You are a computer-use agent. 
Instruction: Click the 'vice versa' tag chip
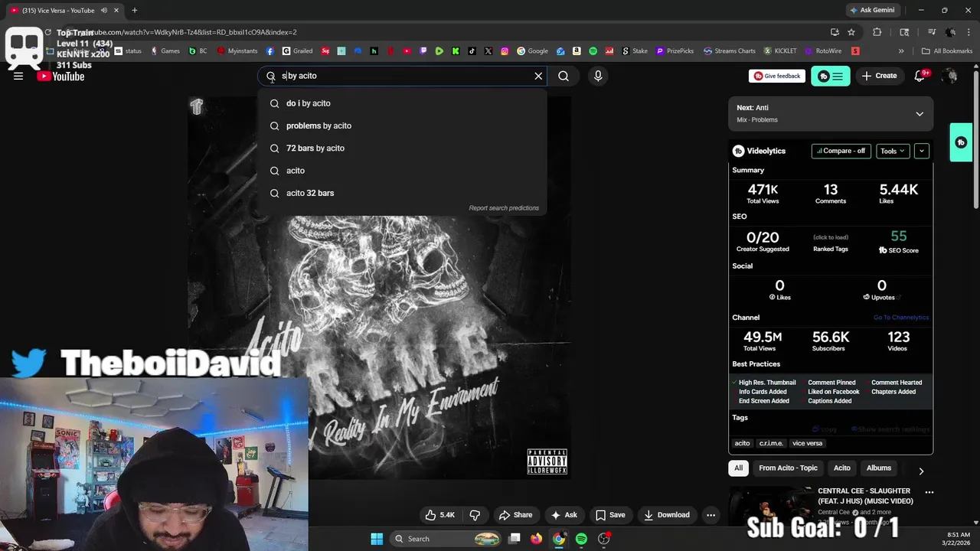[808, 443]
